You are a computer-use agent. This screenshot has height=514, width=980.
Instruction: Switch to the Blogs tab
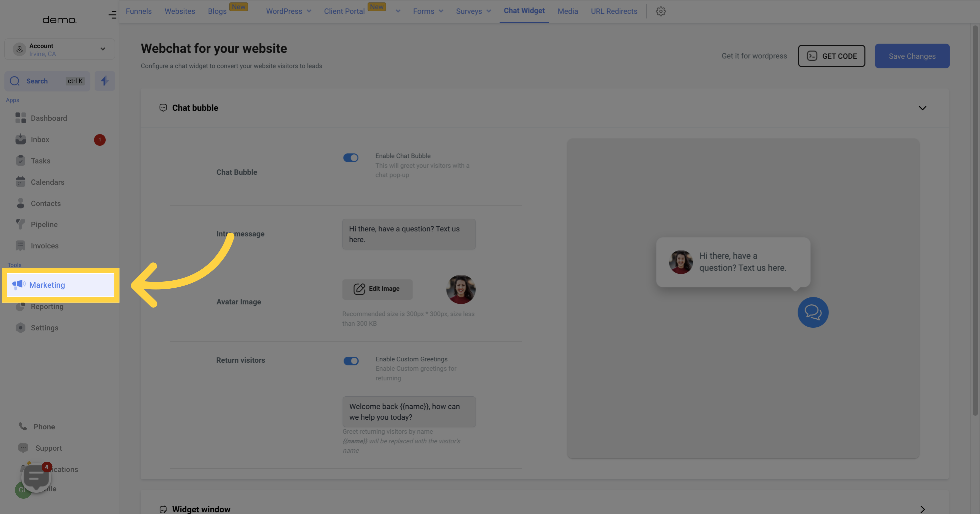click(x=217, y=11)
